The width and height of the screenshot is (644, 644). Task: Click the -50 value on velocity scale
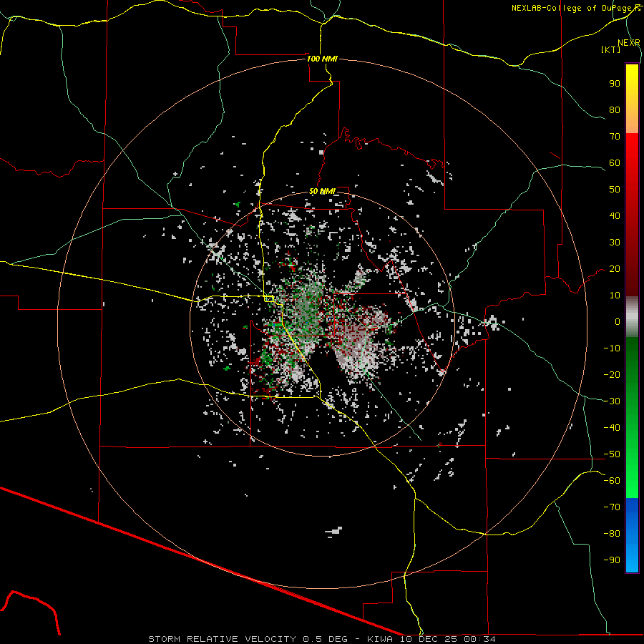click(612, 454)
